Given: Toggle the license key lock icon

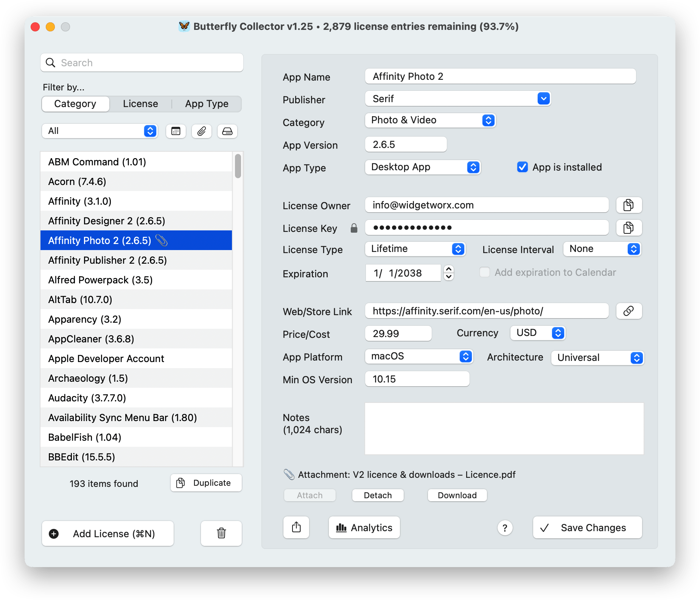Looking at the screenshot, I should tap(354, 228).
